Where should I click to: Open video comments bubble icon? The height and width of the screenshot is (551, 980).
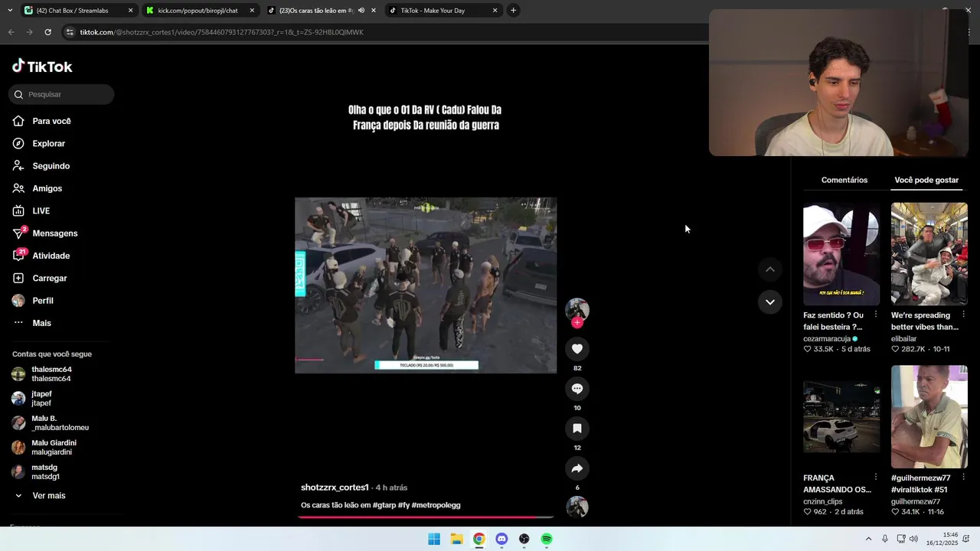[577, 389]
